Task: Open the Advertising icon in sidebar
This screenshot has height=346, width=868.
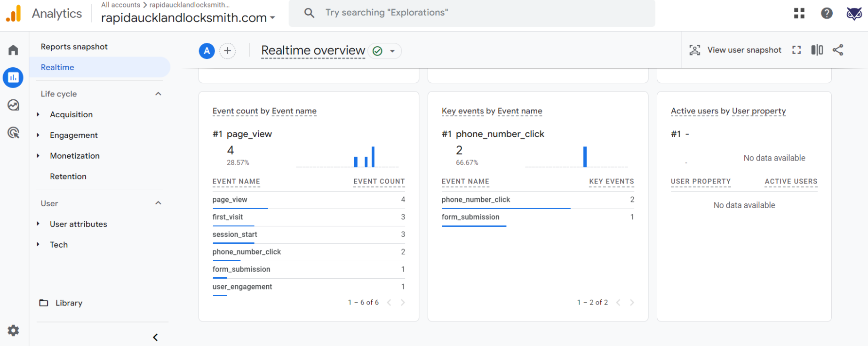Action: pyautogui.click(x=13, y=133)
